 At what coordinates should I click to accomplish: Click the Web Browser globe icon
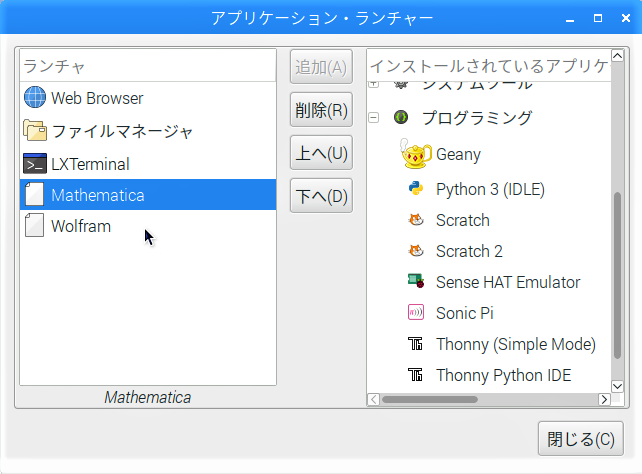(35, 97)
